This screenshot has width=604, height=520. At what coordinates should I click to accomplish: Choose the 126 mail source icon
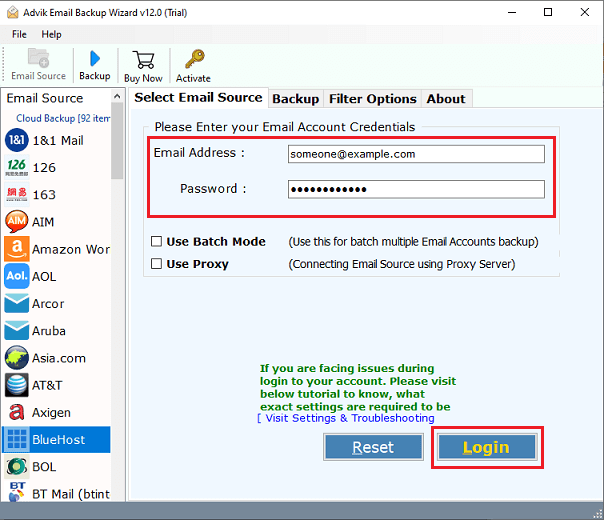[17, 167]
